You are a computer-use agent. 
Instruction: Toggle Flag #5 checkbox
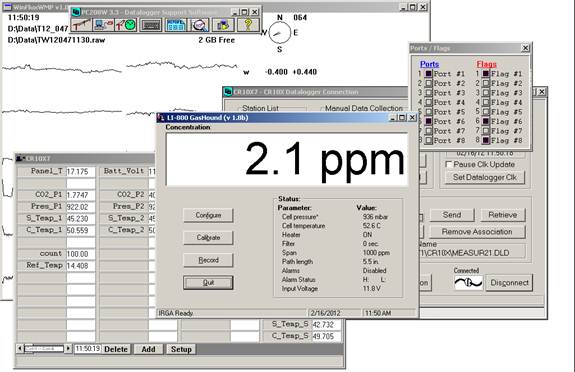tap(486, 112)
